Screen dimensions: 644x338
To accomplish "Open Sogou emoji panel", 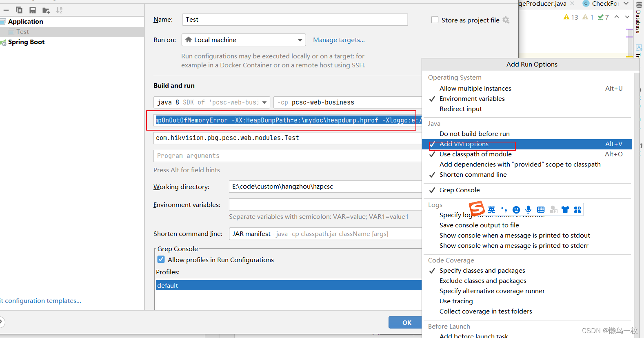I will [x=516, y=210].
